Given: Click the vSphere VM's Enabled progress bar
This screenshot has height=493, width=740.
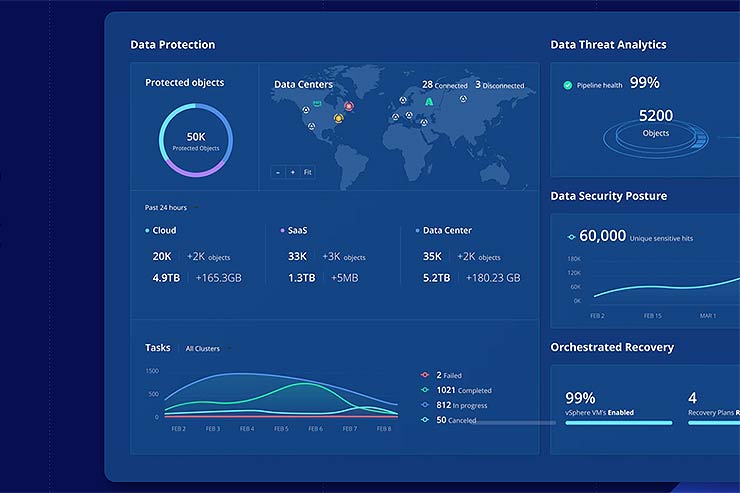Looking at the screenshot, I should point(619,423).
